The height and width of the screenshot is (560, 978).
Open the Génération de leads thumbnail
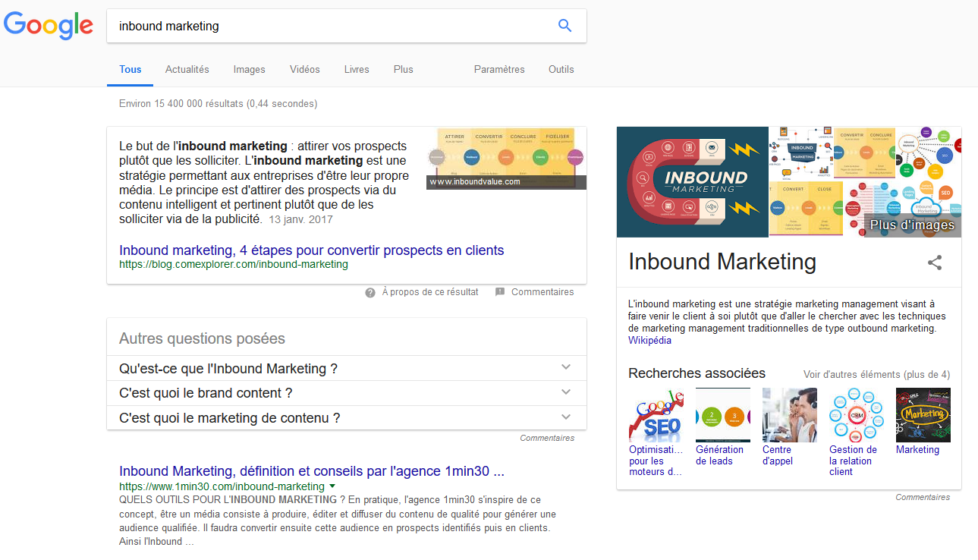point(723,415)
